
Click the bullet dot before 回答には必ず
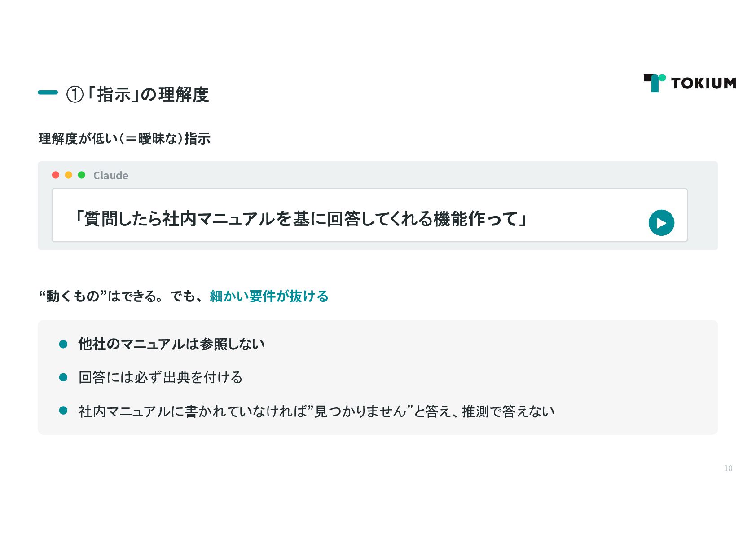point(63,377)
